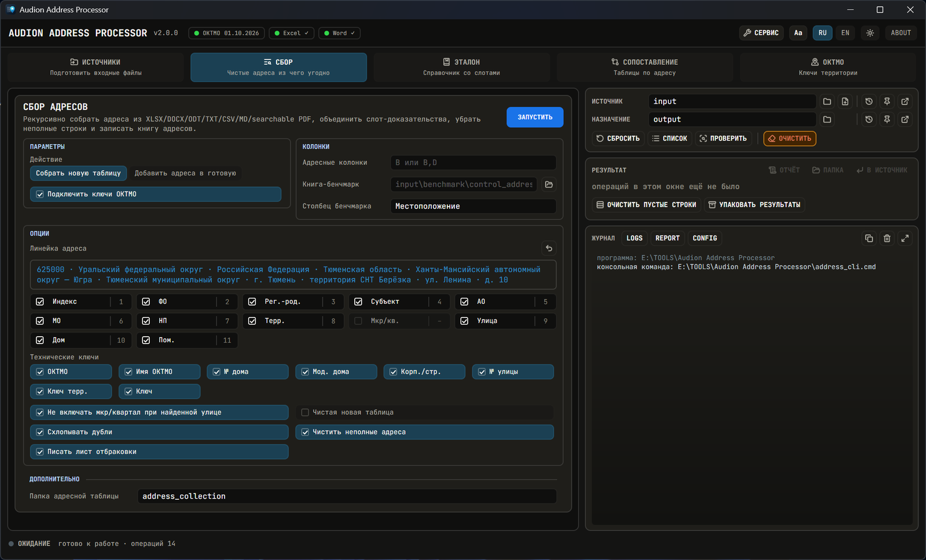
Task: Switch to ЭТАЛОН tab
Action: click(x=461, y=67)
